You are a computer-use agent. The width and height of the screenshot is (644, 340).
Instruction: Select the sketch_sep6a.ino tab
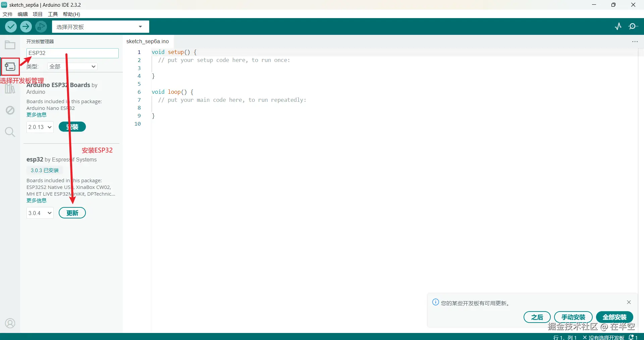point(148,41)
